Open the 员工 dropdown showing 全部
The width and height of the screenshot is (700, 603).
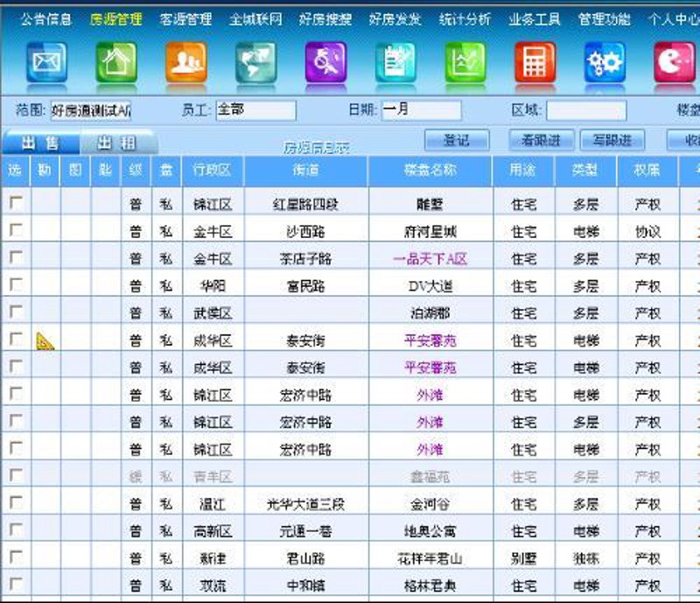pos(255,110)
